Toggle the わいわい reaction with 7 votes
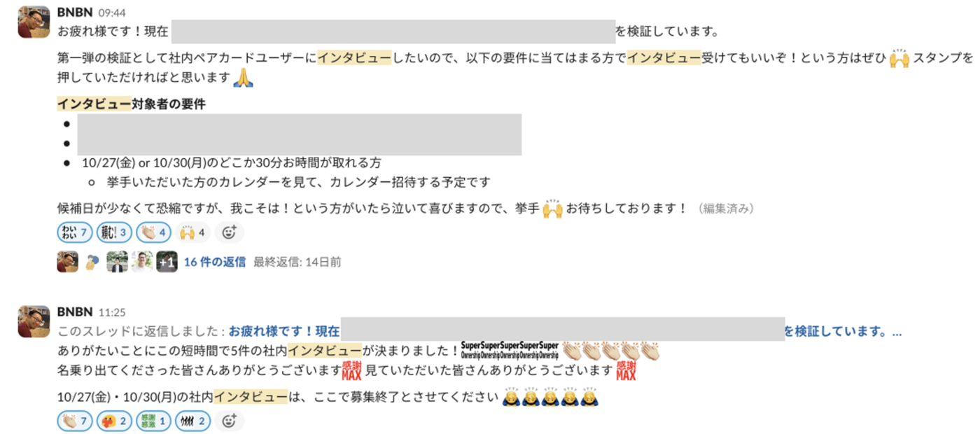980x434 pixels. [x=74, y=232]
